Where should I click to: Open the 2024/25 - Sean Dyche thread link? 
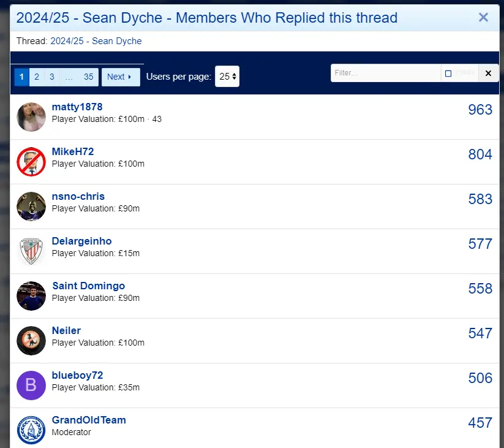pyautogui.click(x=96, y=41)
